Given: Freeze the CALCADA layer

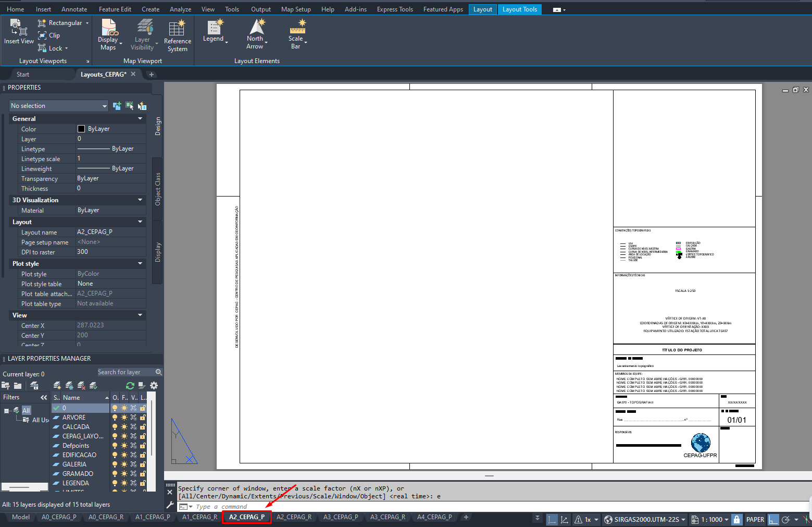Looking at the screenshot, I should (124, 427).
